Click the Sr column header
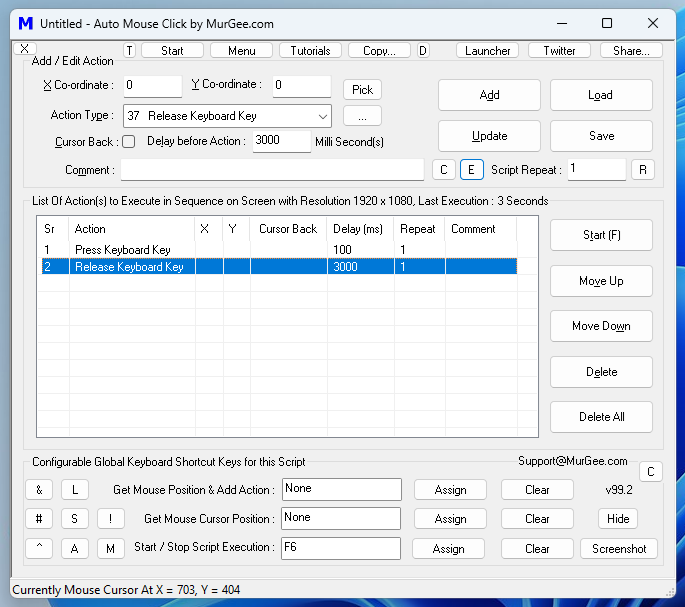The width and height of the screenshot is (685, 607). pyautogui.click(x=53, y=229)
